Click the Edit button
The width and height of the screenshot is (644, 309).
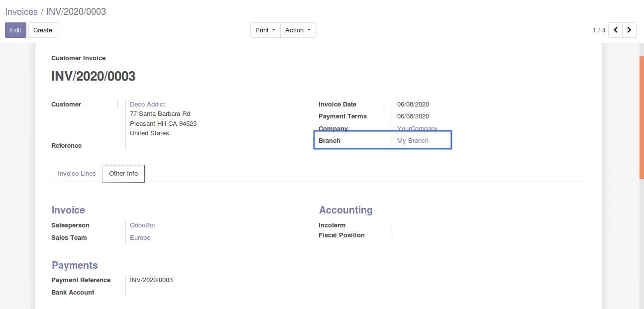pos(15,30)
